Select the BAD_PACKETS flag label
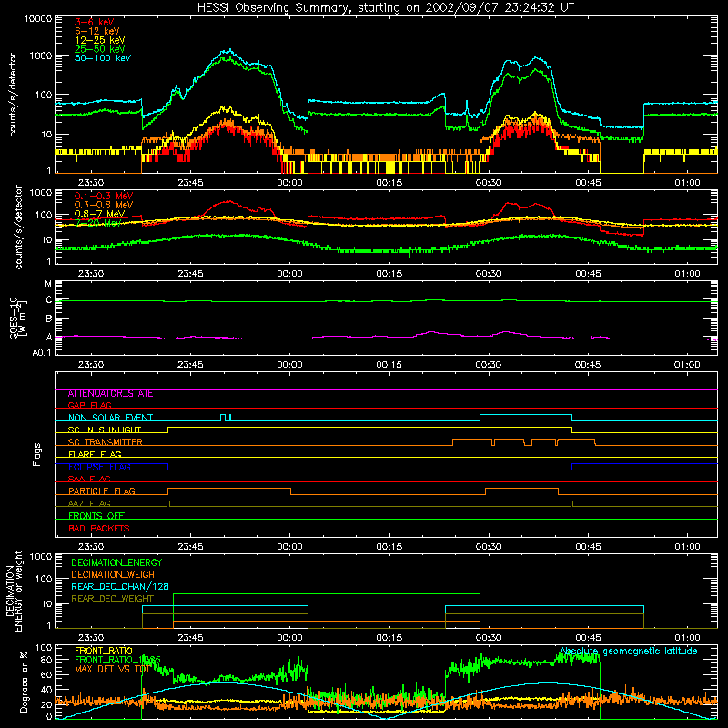The image size is (728, 728). click(99, 528)
